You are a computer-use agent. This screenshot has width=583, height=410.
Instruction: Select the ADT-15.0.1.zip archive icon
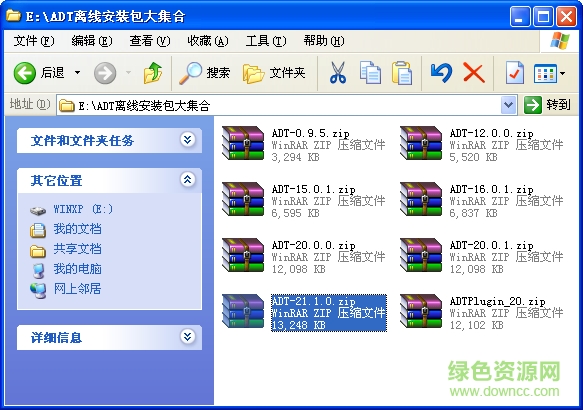tap(243, 199)
